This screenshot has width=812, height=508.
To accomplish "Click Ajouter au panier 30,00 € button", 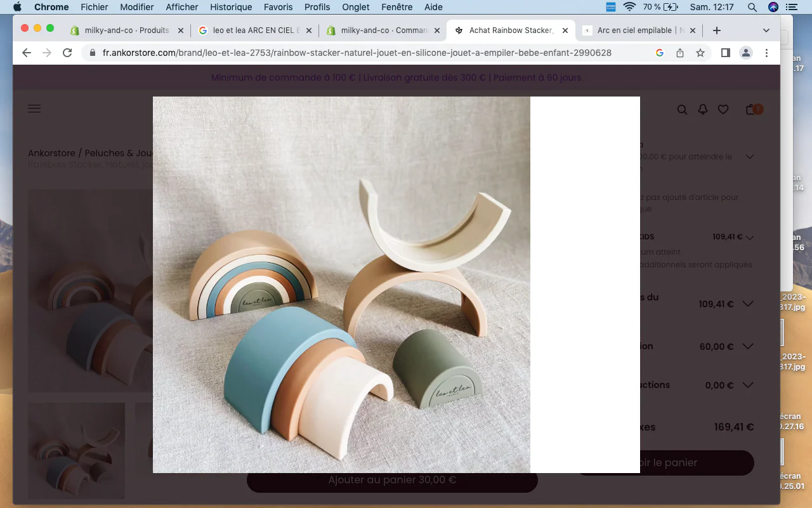I will (391, 480).
